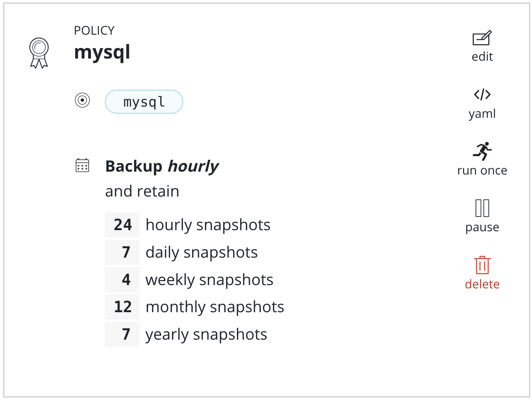Click the run once runner icon

(482, 151)
